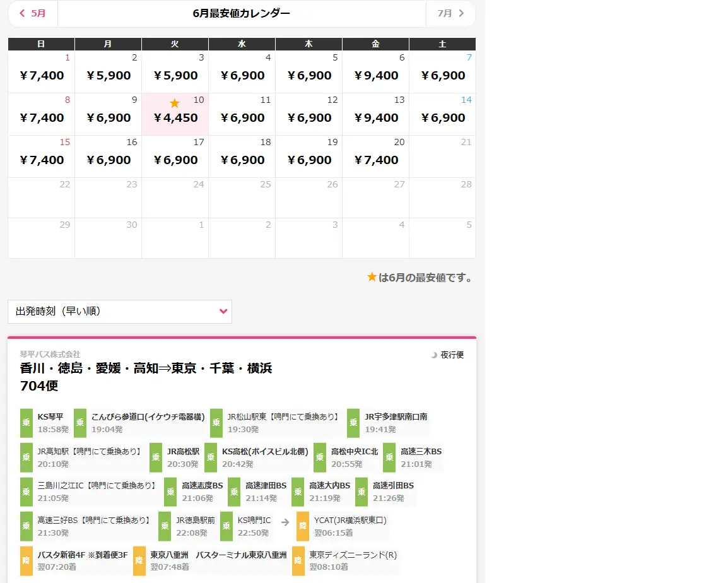The width and height of the screenshot is (728, 583).
Task: Click the 18:58発 departure time
Action: tap(53, 429)
